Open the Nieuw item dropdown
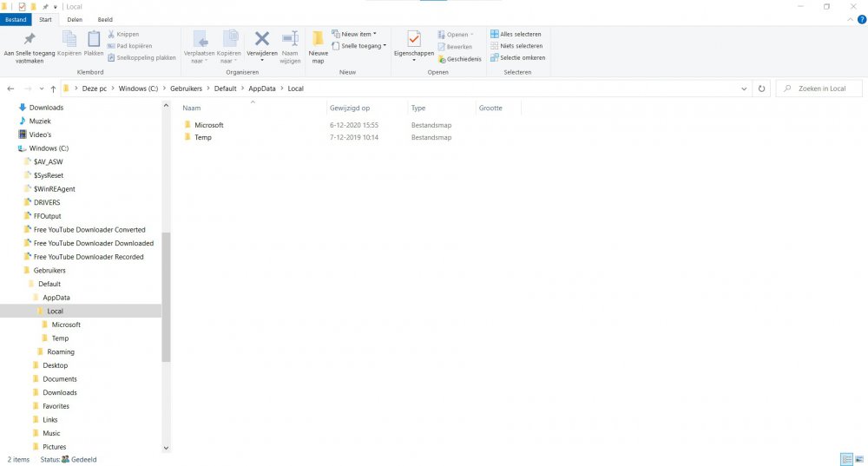868x466 pixels. (358, 34)
